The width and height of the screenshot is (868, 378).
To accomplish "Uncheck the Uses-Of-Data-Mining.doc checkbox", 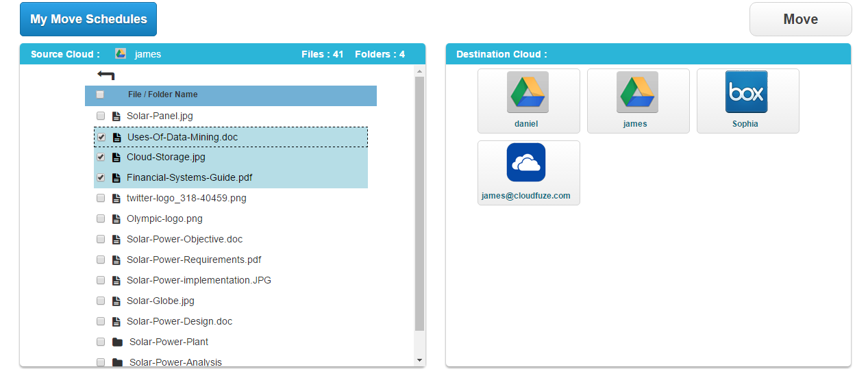I will (101, 137).
